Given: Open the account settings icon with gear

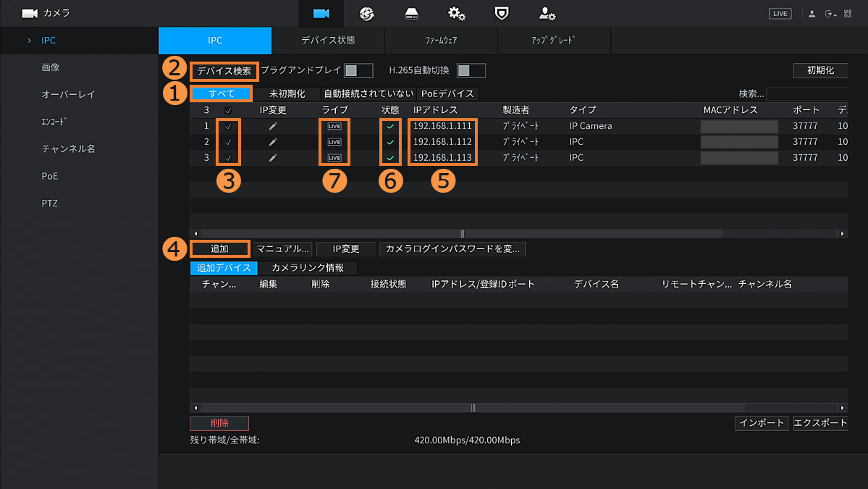Looking at the screenshot, I should pyautogui.click(x=547, y=14).
